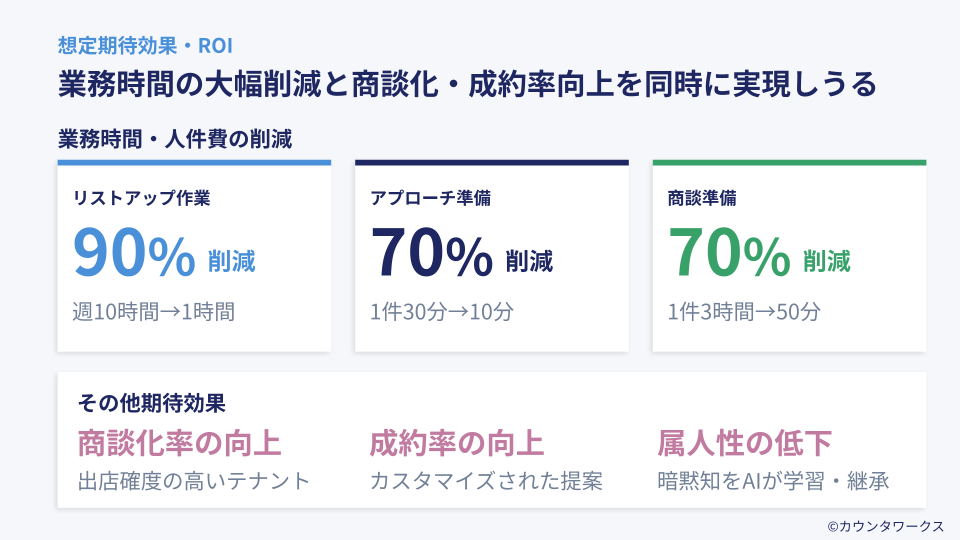Click the 想定期待効果・ROI section label
Screen dimensions: 960x540
pos(146,46)
